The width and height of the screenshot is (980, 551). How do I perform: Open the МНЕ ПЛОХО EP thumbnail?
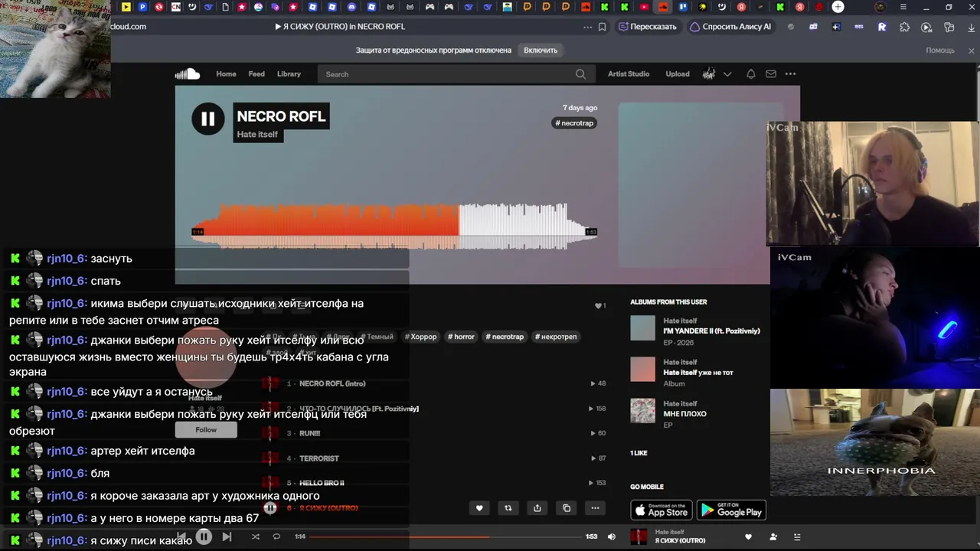pyautogui.click(x=643, y=411)
